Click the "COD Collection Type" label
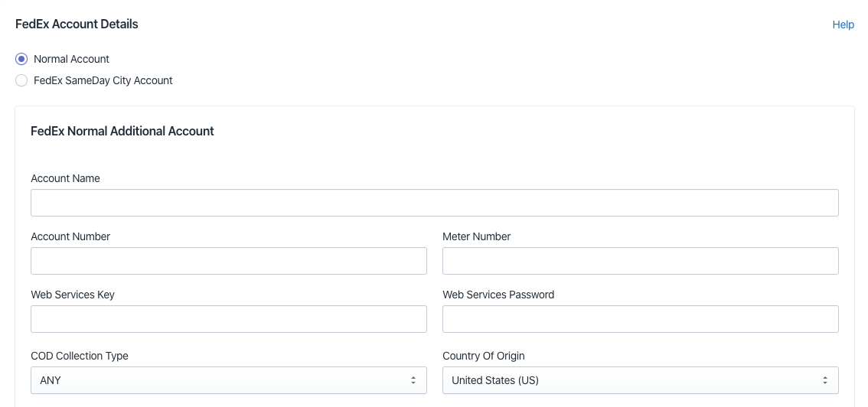Image resolution: width=868 pixels, height=407 pixels. click(80, 357)
